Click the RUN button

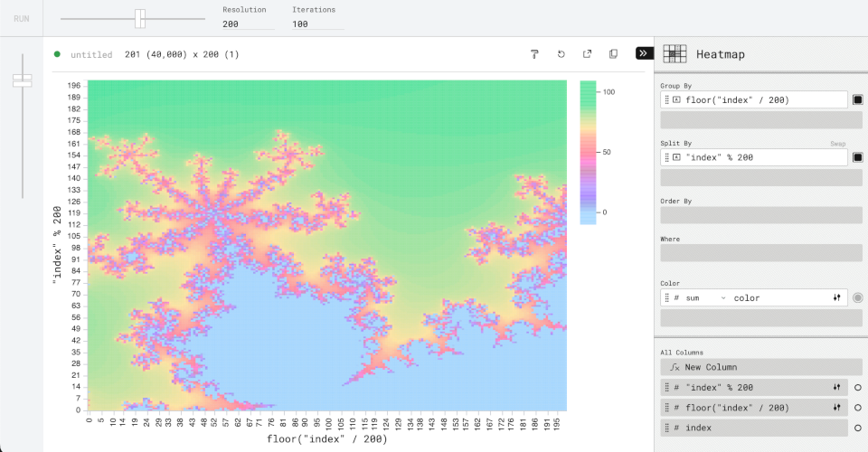[21, 18]
